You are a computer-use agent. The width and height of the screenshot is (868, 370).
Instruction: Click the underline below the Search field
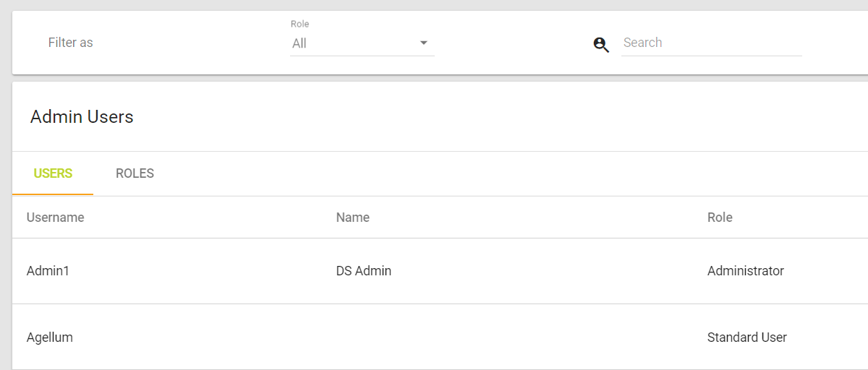click(x=711, y=56)
